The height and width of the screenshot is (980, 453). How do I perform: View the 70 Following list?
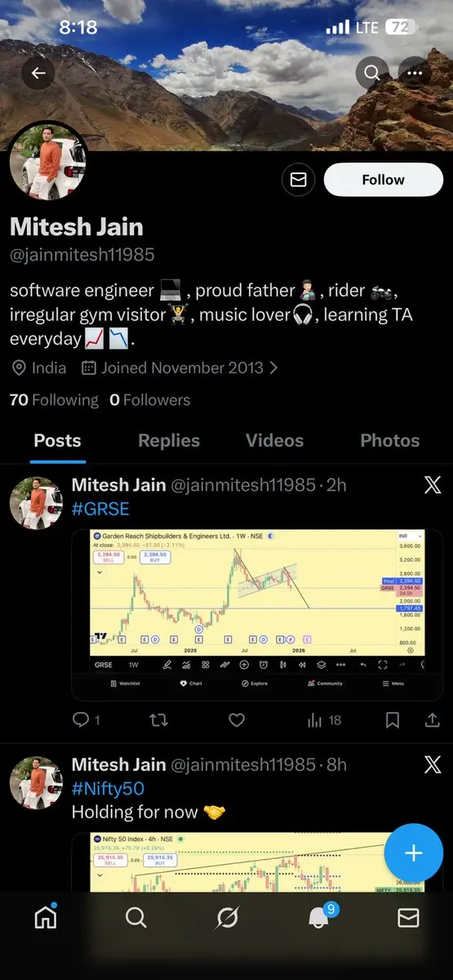click(x=54, y=400)
